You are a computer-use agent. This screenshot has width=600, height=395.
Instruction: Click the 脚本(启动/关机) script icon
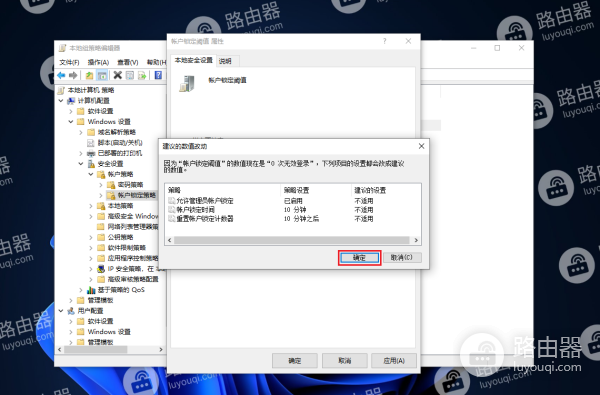[91, 143]
